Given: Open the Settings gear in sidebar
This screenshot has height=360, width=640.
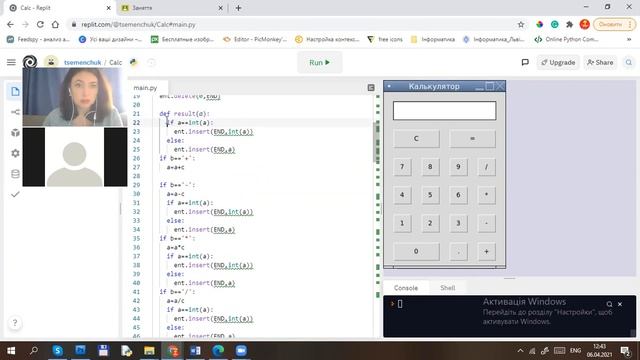Looking at the screenshot, I should pos(16,153).
